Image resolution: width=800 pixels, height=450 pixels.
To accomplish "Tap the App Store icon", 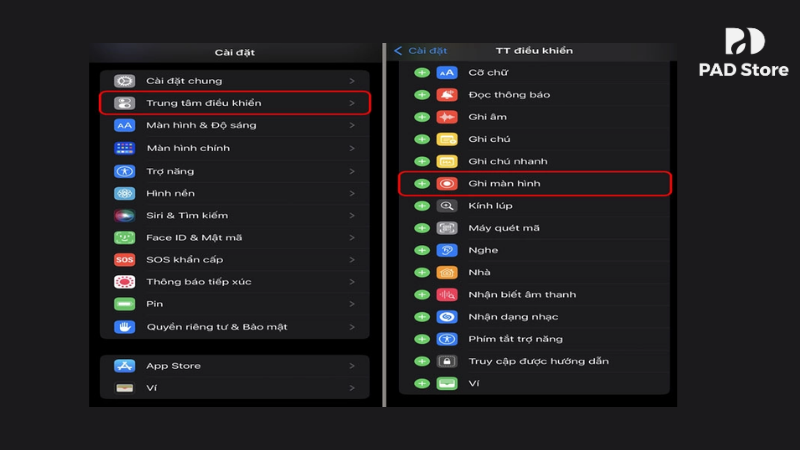I will coord(124,366).
